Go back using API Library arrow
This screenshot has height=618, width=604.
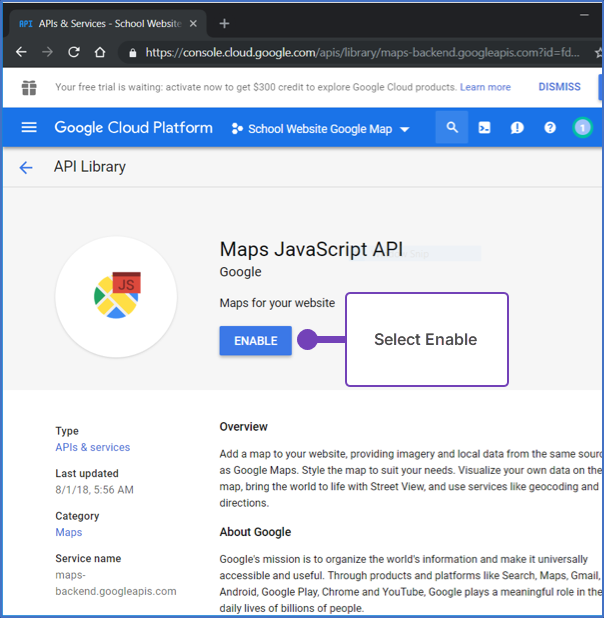click(26, 168)
